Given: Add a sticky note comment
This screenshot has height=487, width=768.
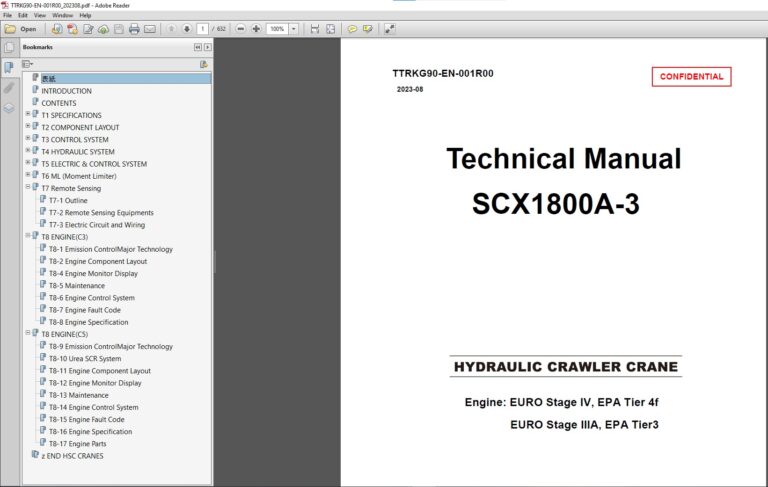Looking at the screenshot, I should pyautogui.click(x=352, y=29).
